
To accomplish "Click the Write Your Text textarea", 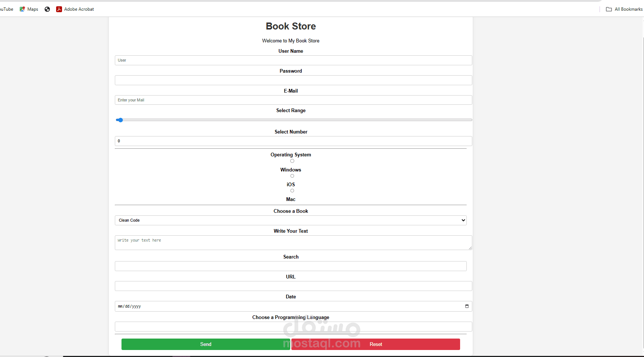I will click(x=293, y=243).
